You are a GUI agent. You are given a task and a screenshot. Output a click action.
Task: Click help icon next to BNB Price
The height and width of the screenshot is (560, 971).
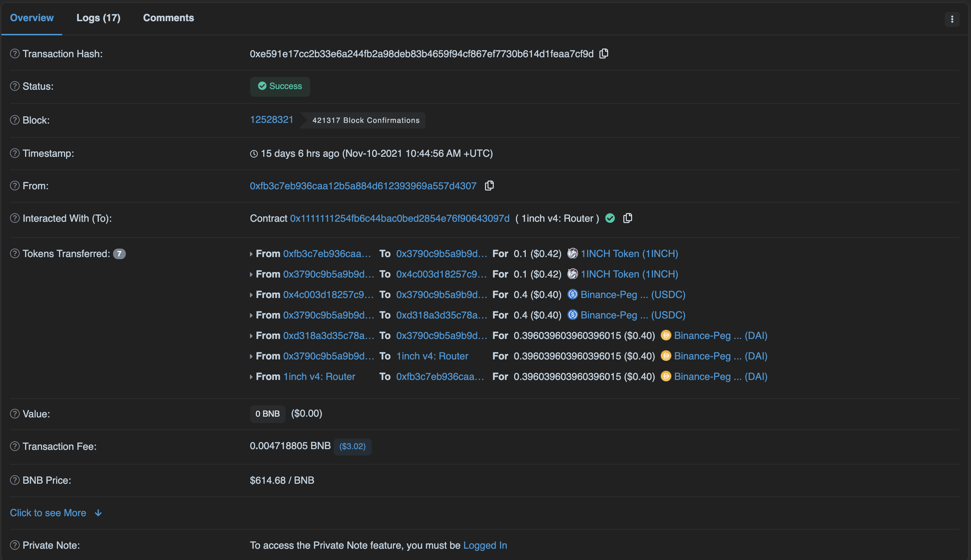tap(14, 480)
